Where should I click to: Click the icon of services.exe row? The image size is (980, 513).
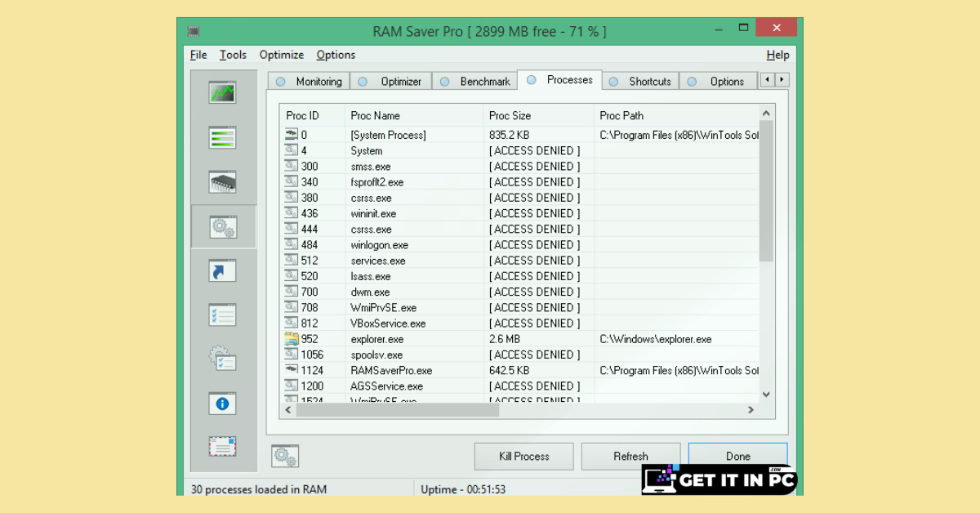click(292, 261)
